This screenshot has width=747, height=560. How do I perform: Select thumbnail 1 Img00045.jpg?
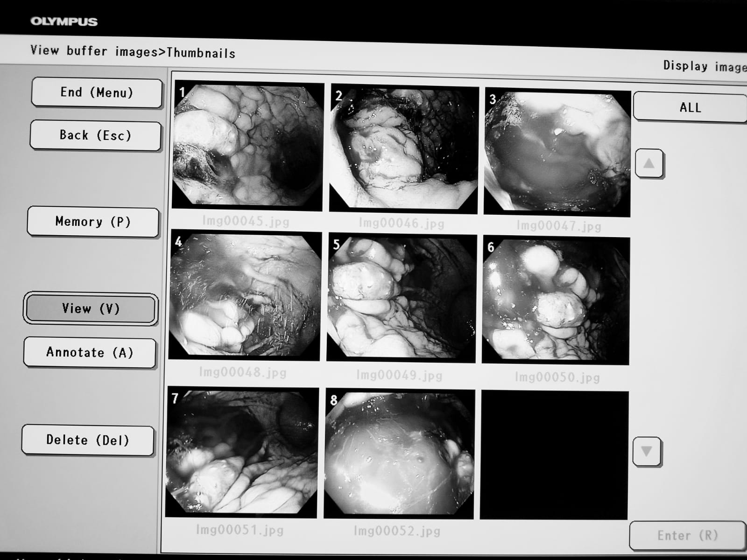(x=247, y=147)
